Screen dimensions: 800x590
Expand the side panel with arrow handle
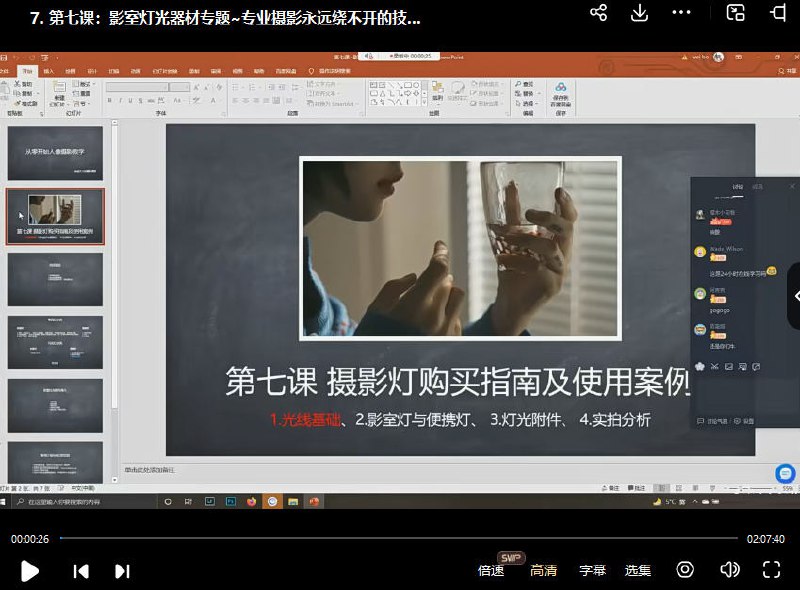point(795,296)
